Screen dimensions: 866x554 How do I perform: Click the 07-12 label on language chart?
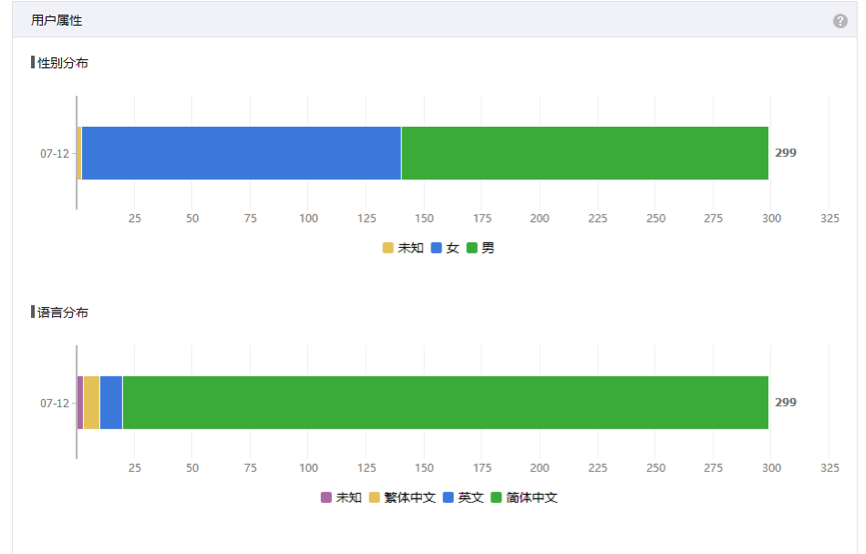point(55,403)
